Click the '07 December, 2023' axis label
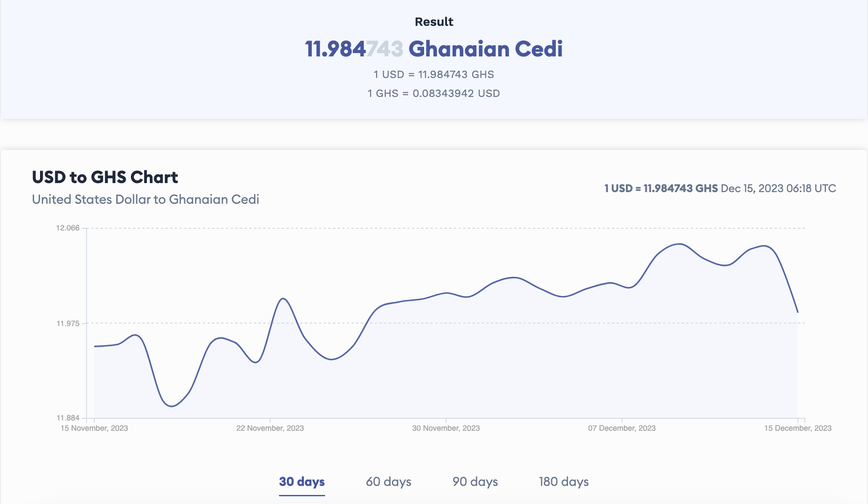 (621, 428)
